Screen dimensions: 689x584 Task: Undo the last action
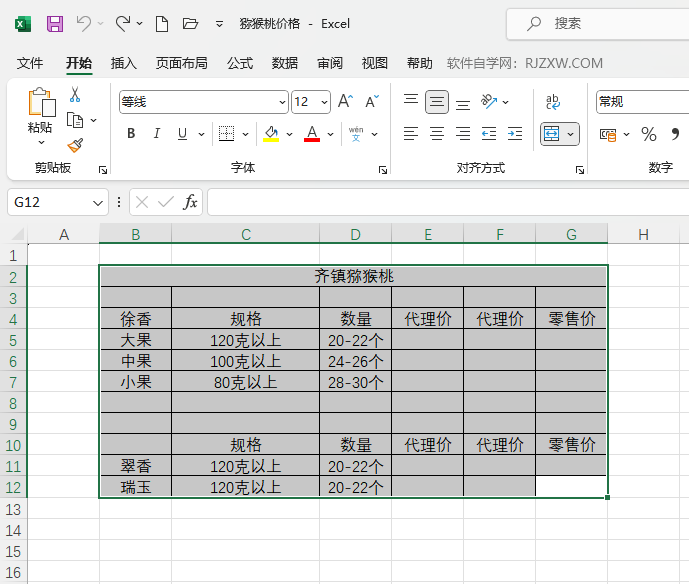[83, 24]
